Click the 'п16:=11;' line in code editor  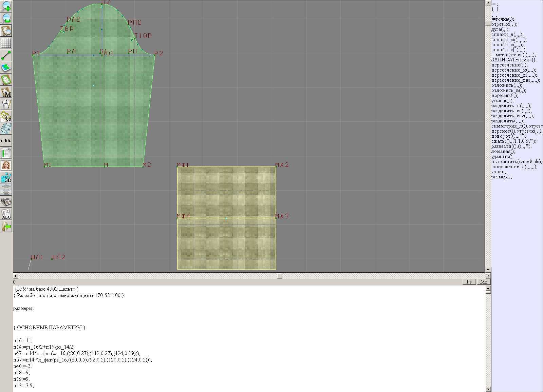(23, 340)
